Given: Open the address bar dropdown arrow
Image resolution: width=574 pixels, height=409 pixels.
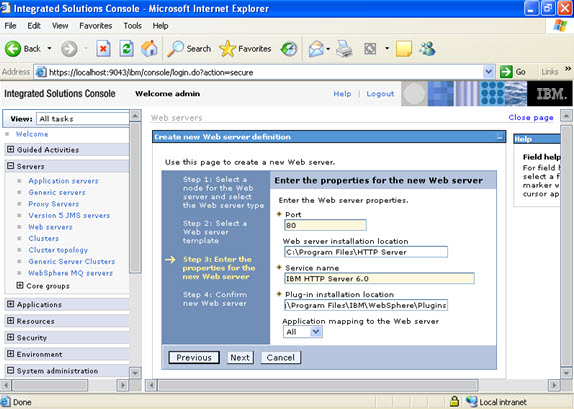Looking at the screenshot, I should click(x=488, y=72).
